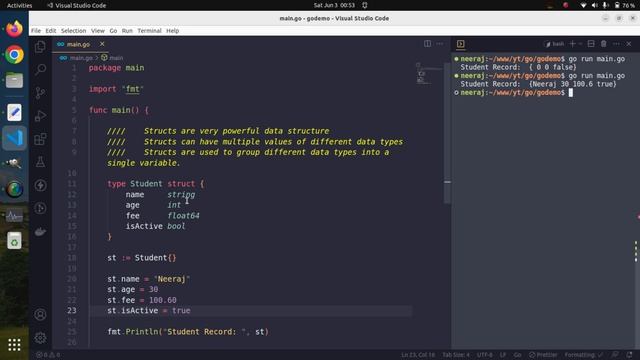Click the Prettier status bar item
The width and height of the screenshot is (640, 360).
pyautogui.click(x=543, y=355)
